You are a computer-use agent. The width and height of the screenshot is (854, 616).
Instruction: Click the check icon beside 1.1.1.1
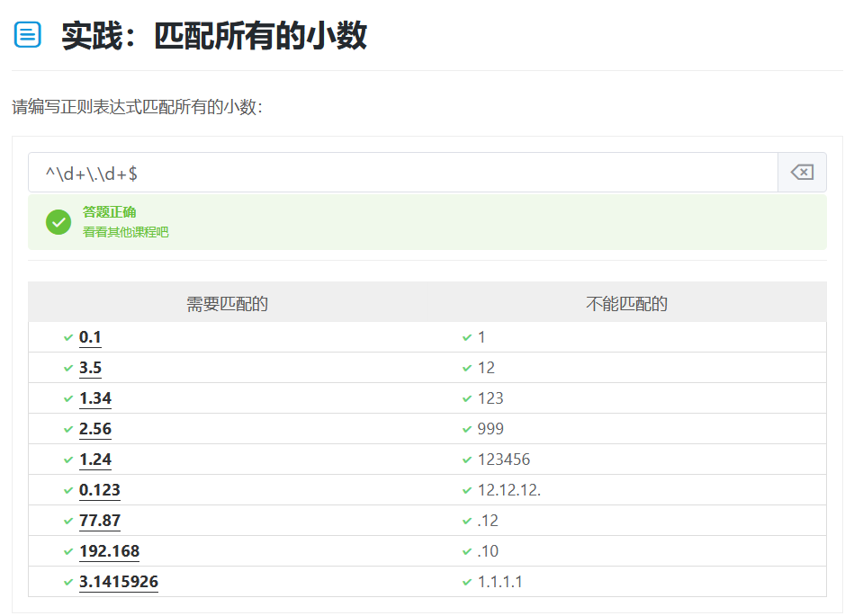(x=467, y=582)
